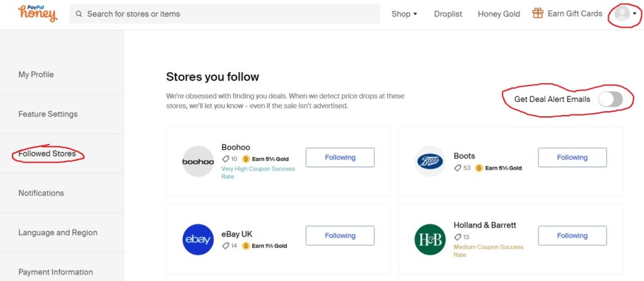Go to Honey Gold
Screen dimensions: 644x281
[499, 14]
